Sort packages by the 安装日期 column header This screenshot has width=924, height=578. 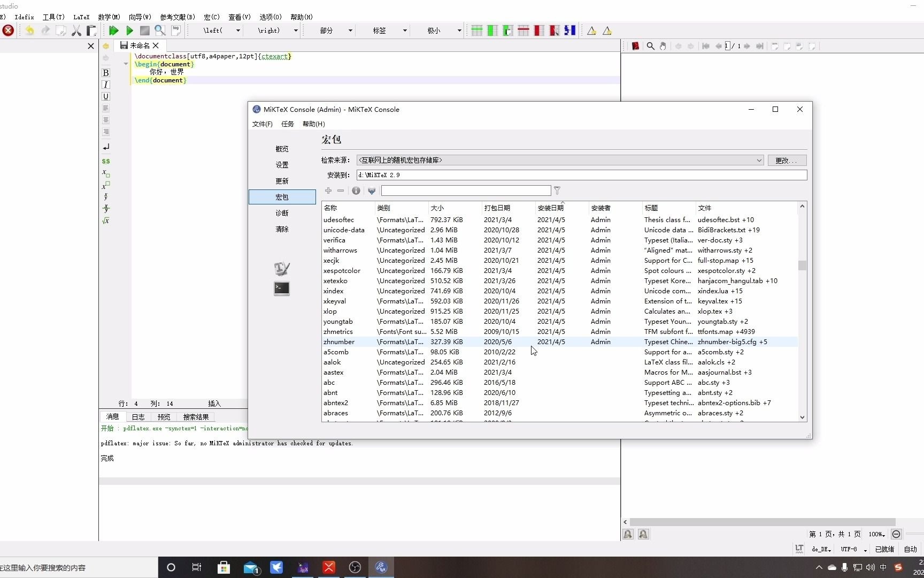(561, 208)
